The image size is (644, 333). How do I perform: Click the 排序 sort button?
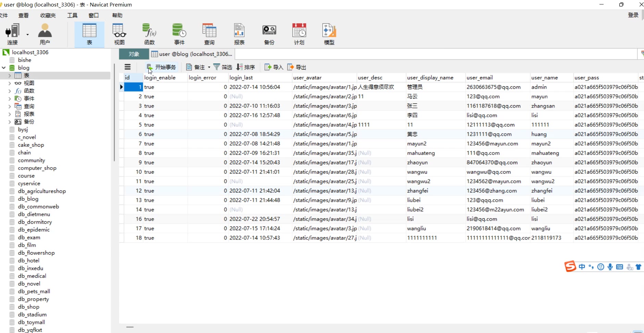pyautogui.click(x=246, y=67)
